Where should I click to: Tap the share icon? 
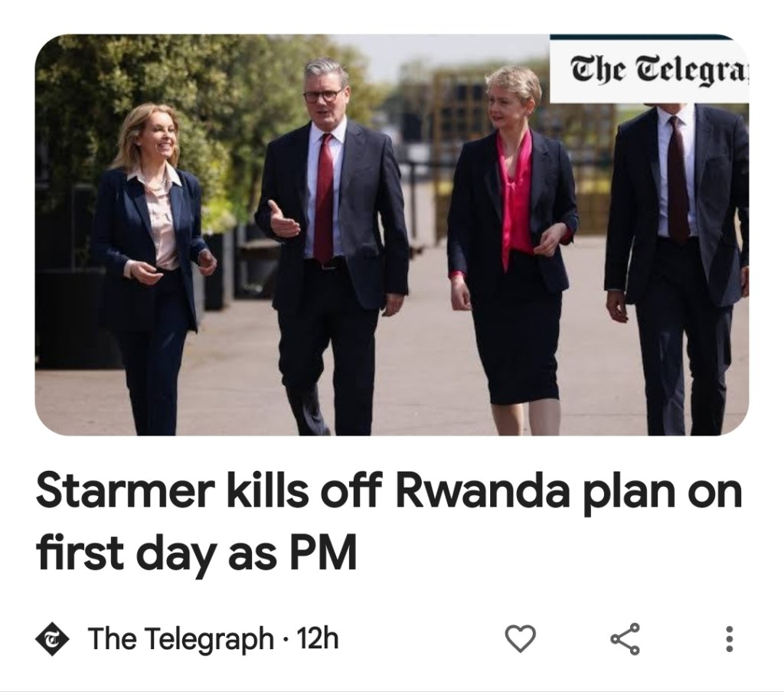click(625, 638)
